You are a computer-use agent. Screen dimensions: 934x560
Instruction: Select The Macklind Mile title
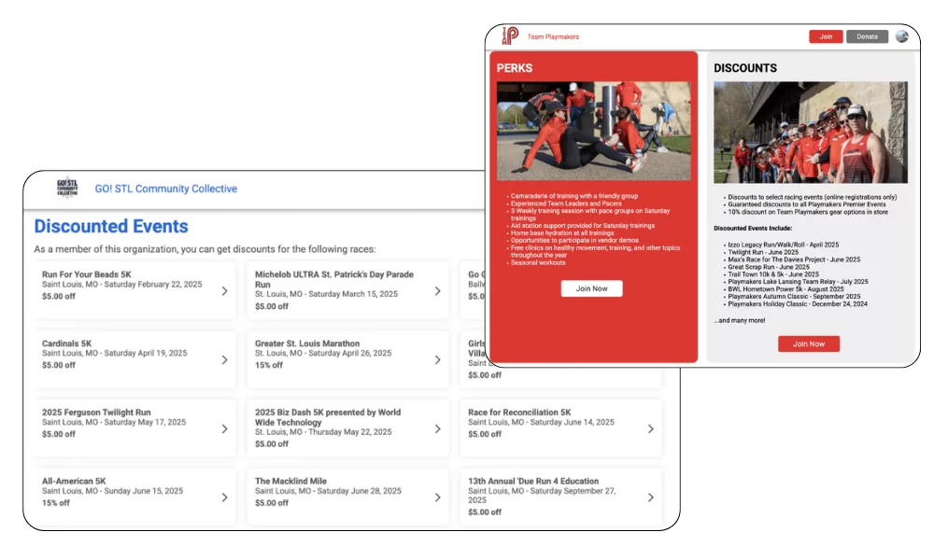(290, 481)
